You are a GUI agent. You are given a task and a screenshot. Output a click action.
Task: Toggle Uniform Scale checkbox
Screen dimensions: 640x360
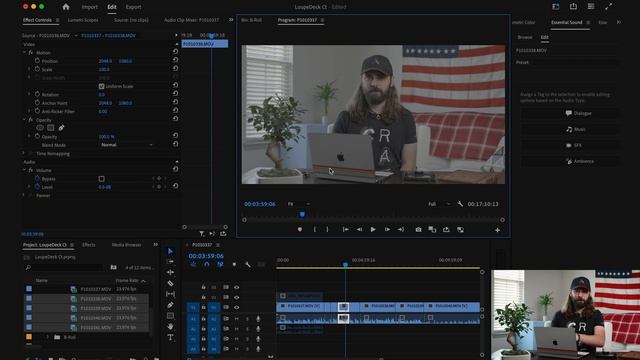pyautogui.click(x=102, y=86)
